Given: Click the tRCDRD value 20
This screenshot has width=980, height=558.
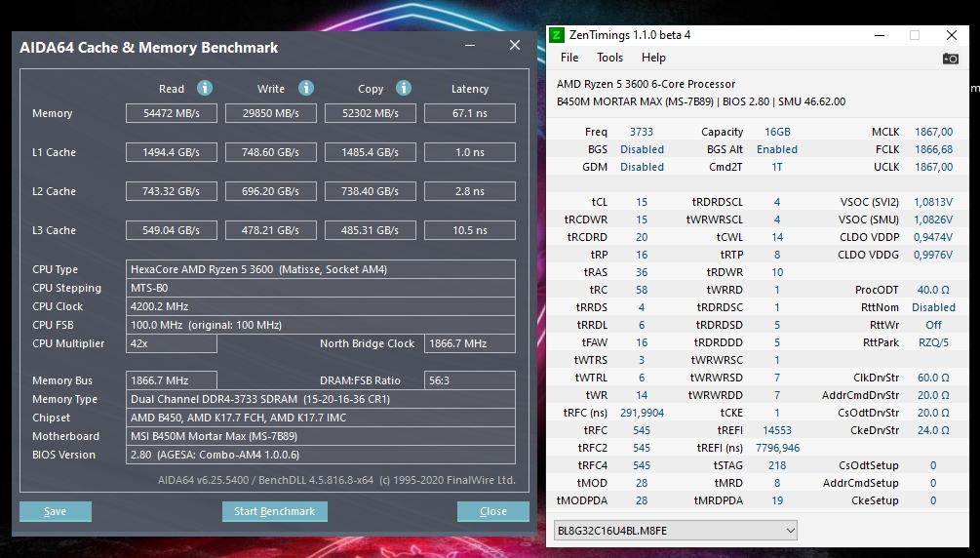Looking at the screenshot, I should pyautogui.click(x=642, y=237).
